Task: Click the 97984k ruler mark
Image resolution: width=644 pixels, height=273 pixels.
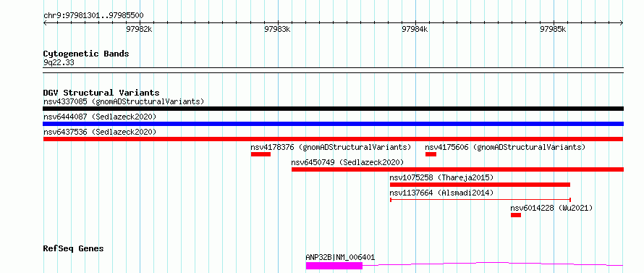Action: pos(415,29)
